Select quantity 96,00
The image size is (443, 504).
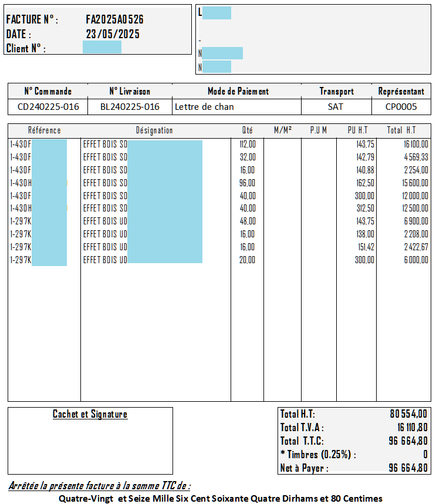[247, 183]
